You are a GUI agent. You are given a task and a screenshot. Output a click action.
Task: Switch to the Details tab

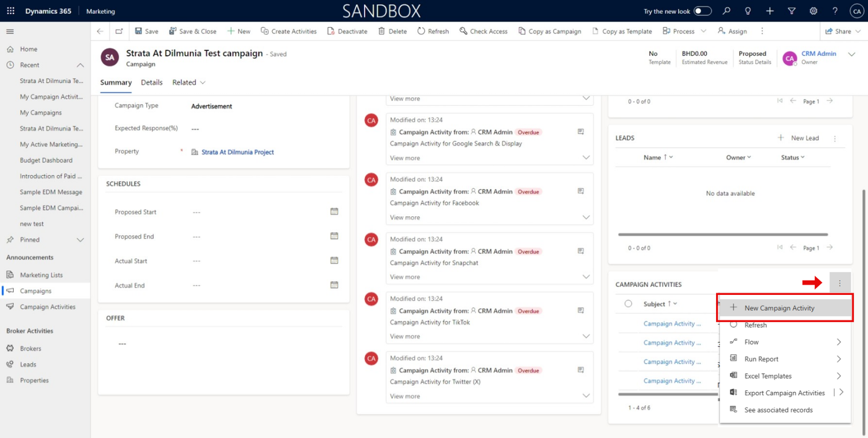[x=151, y=82]
